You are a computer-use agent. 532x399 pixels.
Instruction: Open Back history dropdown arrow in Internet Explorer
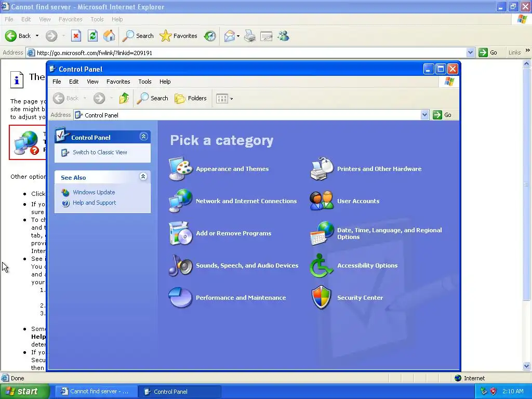pyautogui.click(x=37, y=36)
